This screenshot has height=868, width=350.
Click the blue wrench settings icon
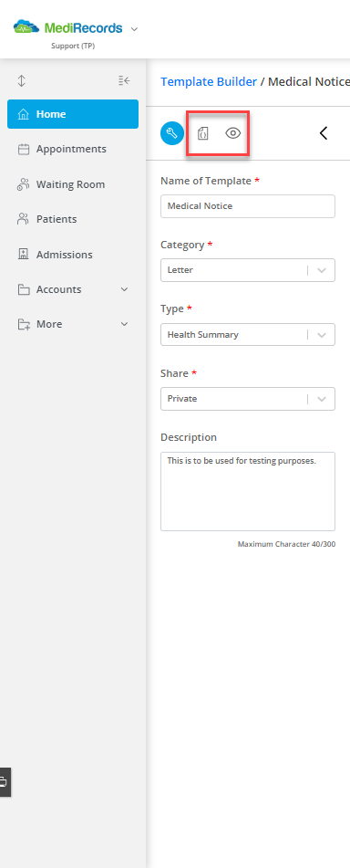[x=172, y=133]
